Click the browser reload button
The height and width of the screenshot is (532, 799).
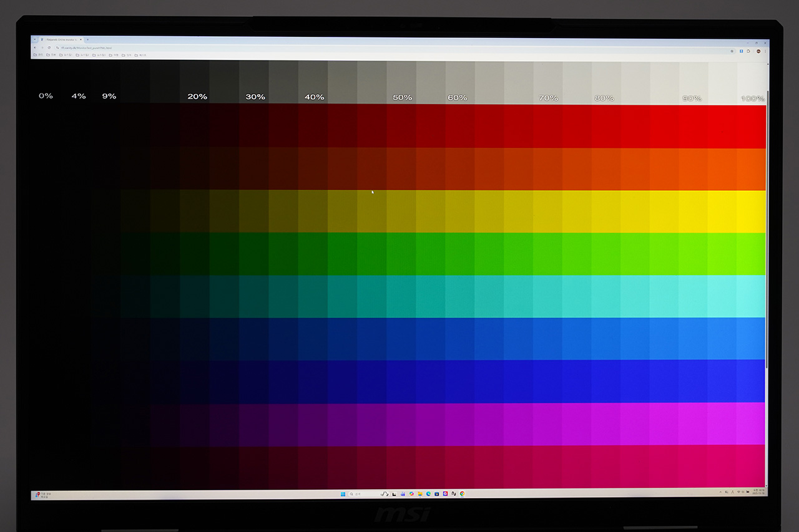pos(49,47)
